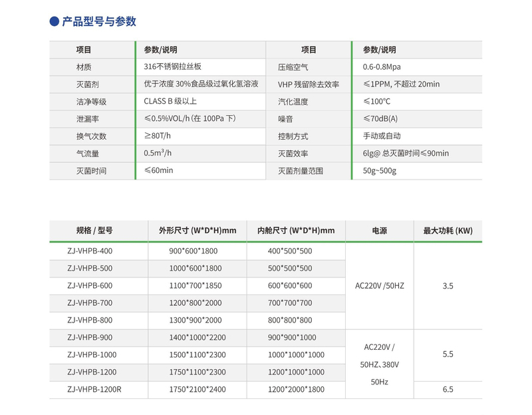Select the 0.6-0.8Mpa compressed air value
Image resolution: width=532 pixels, height=415 pixels.
point(382,67)
